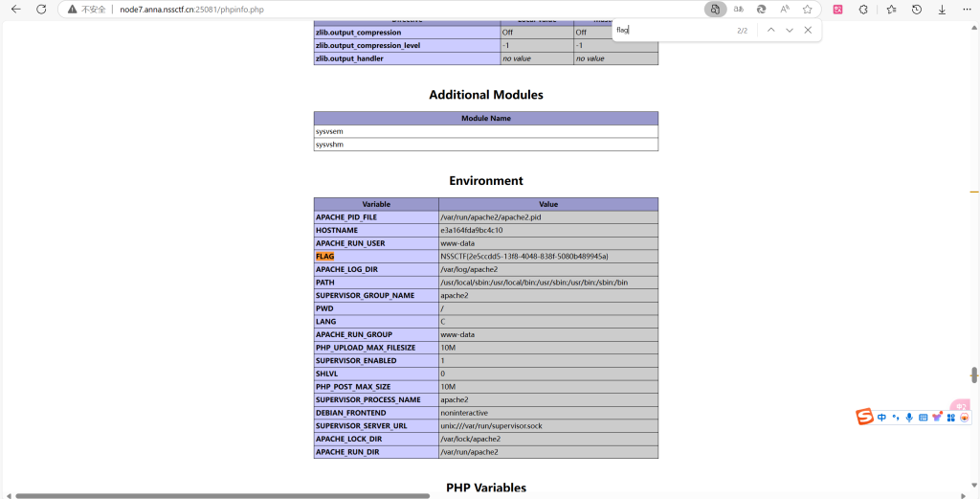
Task: Open the downloads panel
Action: tap(942, 9)
